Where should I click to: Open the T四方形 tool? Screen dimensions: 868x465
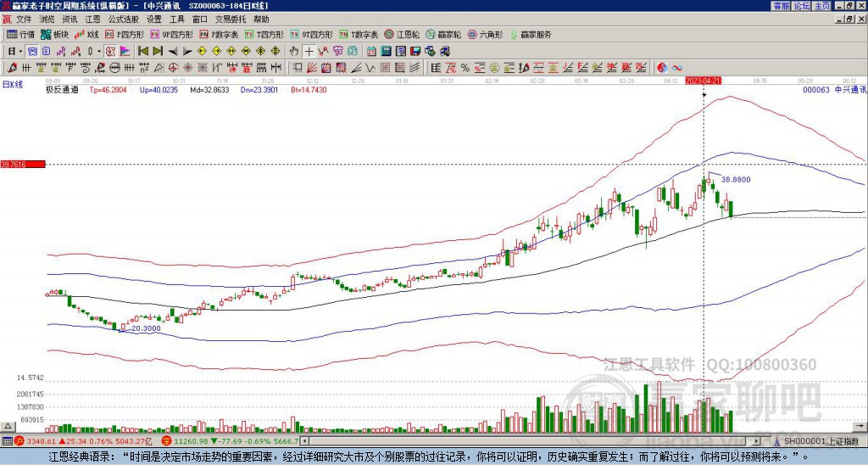point(264,34)
